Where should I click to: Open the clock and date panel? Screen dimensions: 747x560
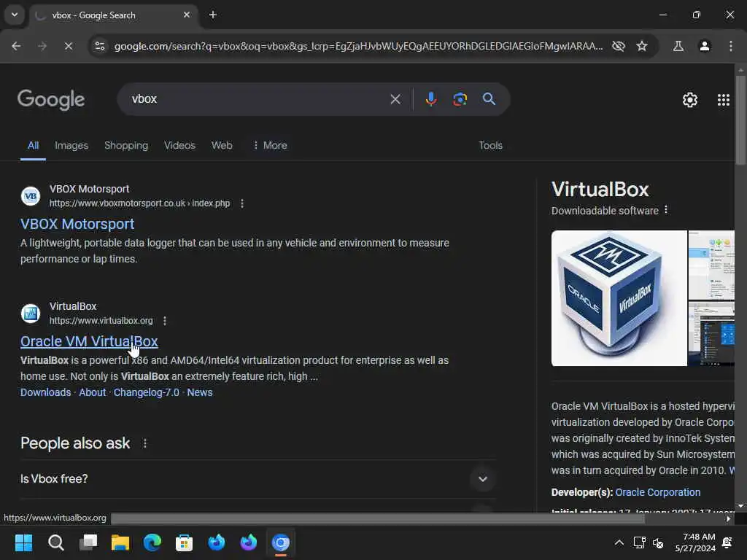(x=695, y=542)
